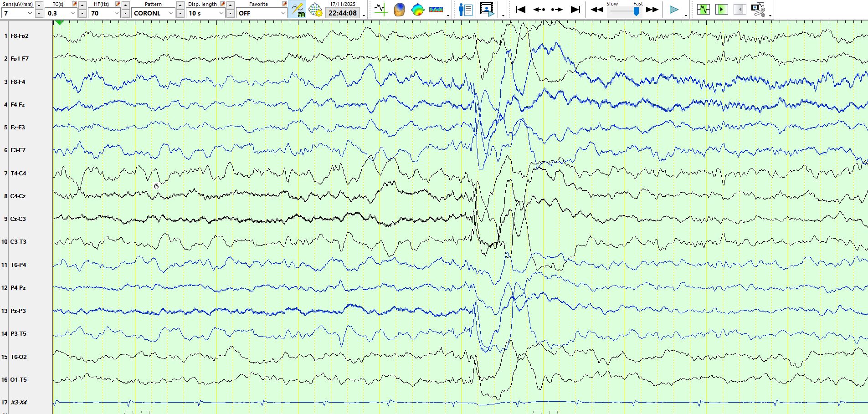This screenshot has width=868, height=414.
Task: Step forward one page of EEG
Action: (557, 10)
